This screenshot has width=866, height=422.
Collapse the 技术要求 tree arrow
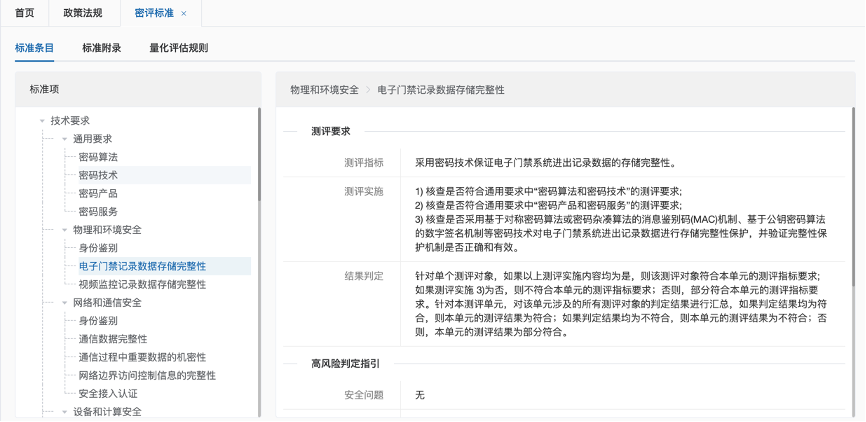pos(42,121)
